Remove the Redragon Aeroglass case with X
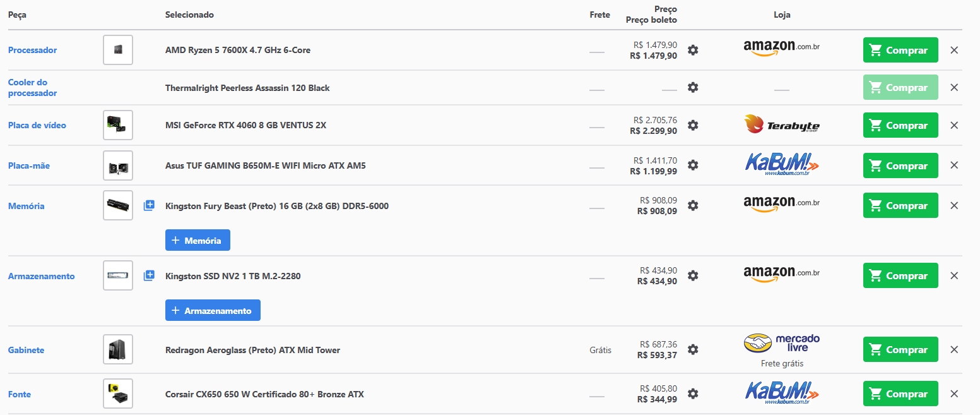980x415 pixels. coord(954,349)
